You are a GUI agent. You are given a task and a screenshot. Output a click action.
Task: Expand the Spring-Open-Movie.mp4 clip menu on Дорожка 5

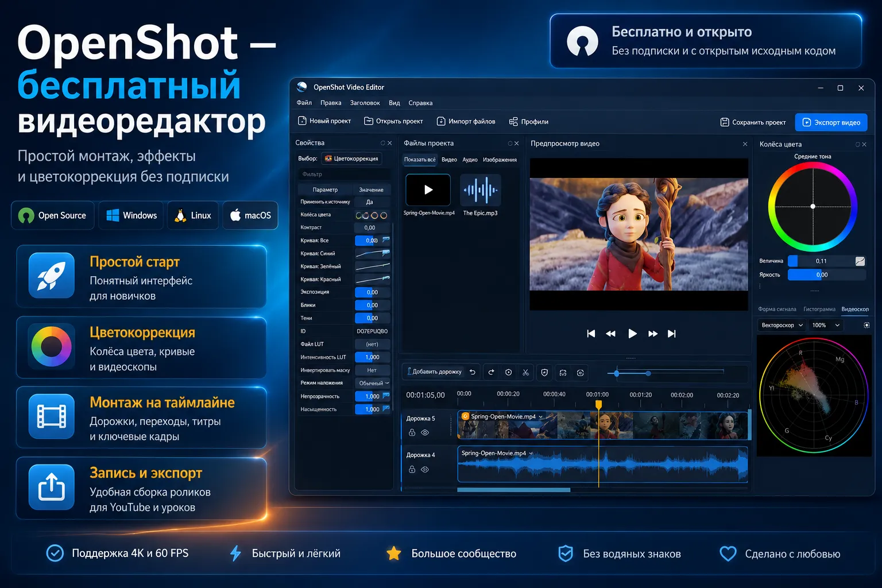click(x=540, y=417)
